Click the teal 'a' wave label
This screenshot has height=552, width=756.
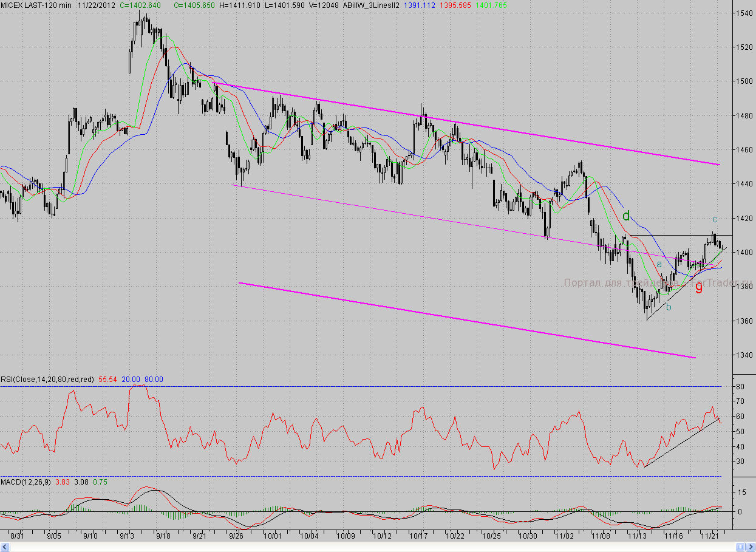point(659,264)
